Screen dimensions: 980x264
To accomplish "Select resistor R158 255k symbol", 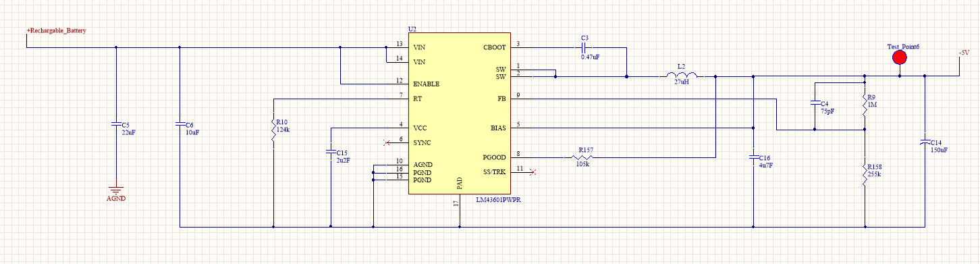I will 865,175.
